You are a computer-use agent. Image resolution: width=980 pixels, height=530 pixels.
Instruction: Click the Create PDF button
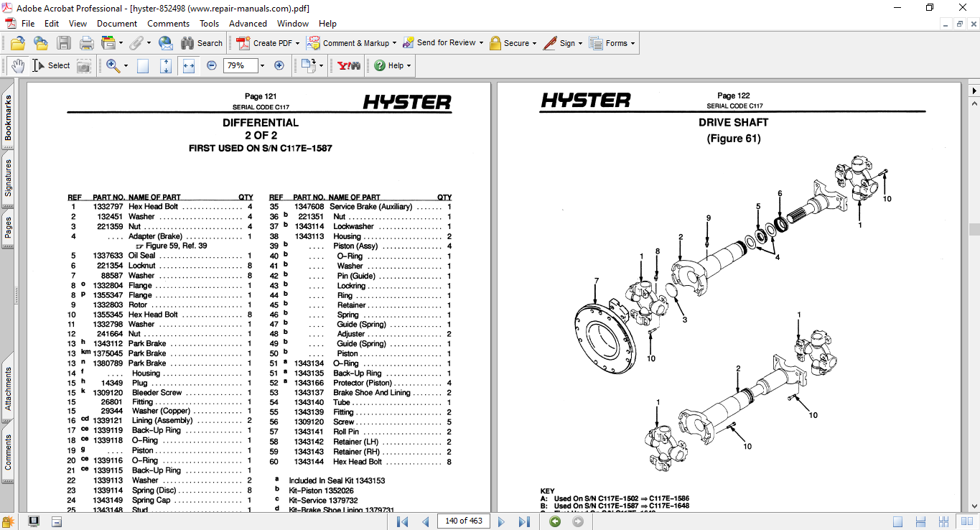[264, 43]
